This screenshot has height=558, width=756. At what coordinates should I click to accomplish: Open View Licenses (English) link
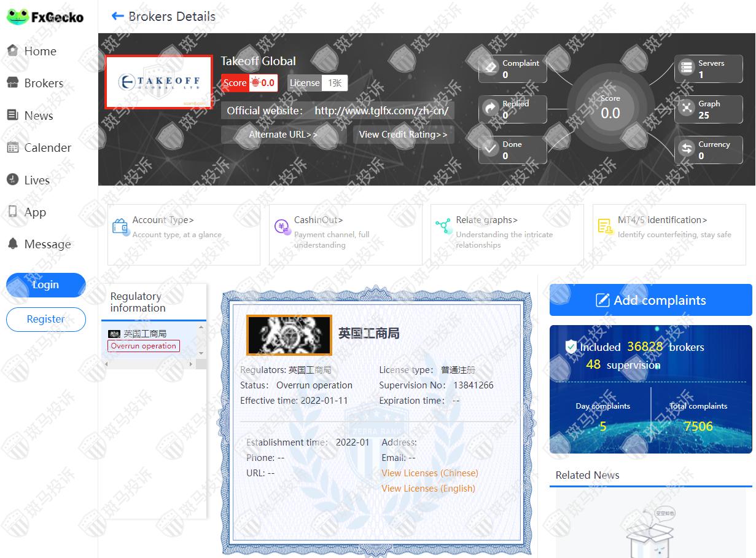pyautogui.click(x=428, y=489)
